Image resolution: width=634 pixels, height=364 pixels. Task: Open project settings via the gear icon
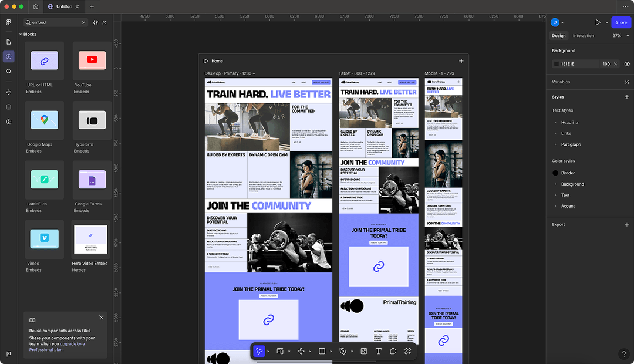pos(8,122)
